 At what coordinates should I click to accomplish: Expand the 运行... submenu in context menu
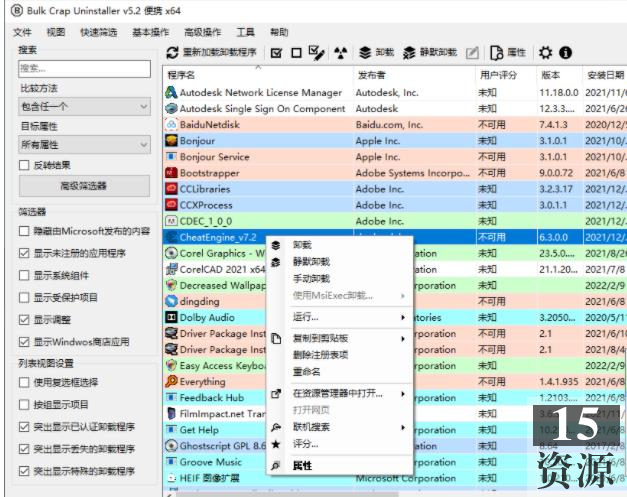point(340,317)
